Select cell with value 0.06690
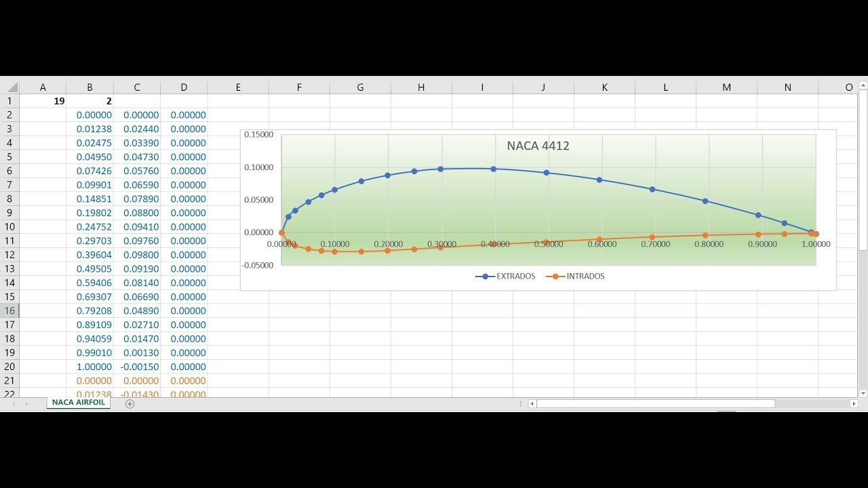868x488 pixels. coord(137,297)
